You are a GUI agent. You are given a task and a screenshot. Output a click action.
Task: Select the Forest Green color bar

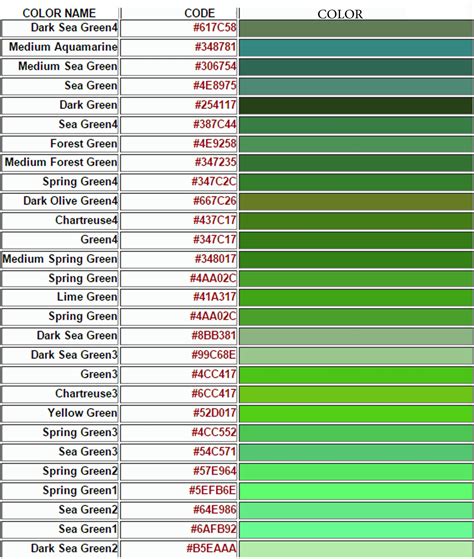(356, 144)
